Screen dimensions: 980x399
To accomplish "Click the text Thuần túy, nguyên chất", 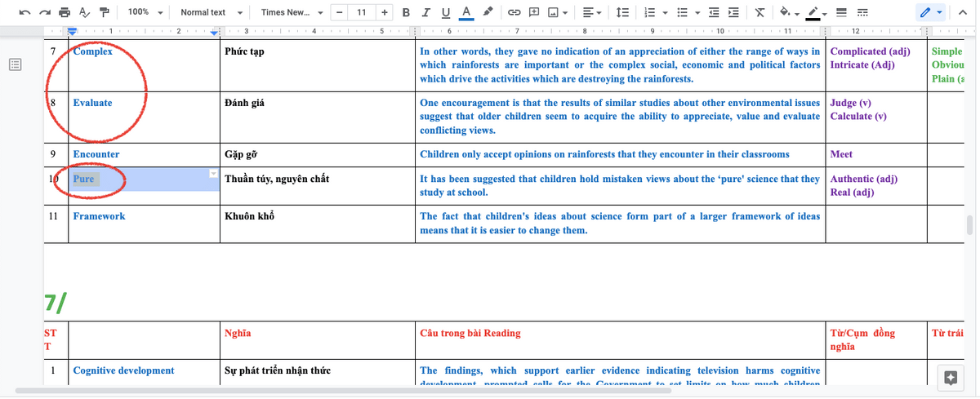I will pyautogui.click(x=277, y=179).
